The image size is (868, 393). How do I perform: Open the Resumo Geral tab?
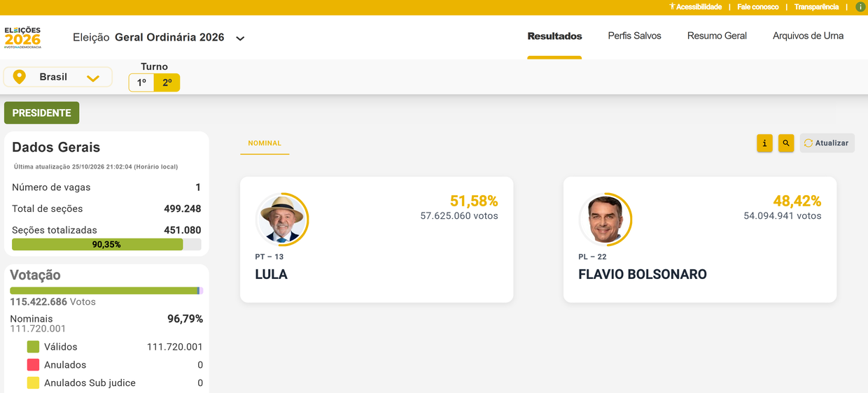[x=717, y=36]
